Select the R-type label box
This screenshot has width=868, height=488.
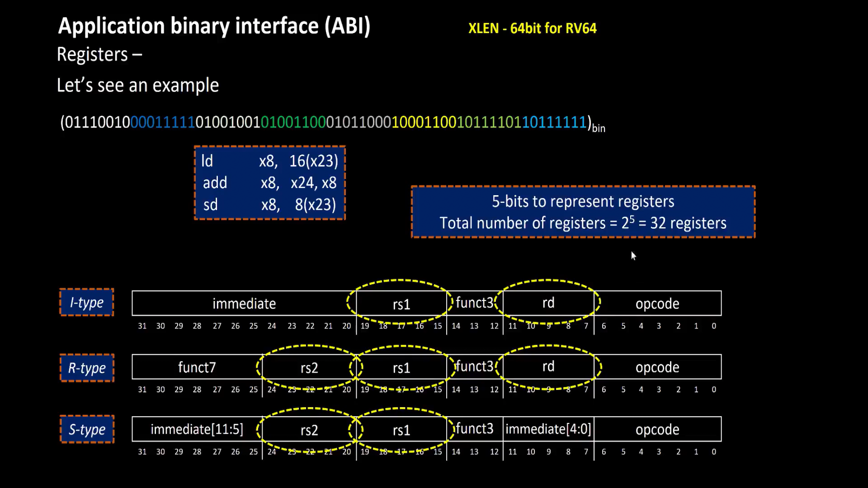[x=86, y=368]
